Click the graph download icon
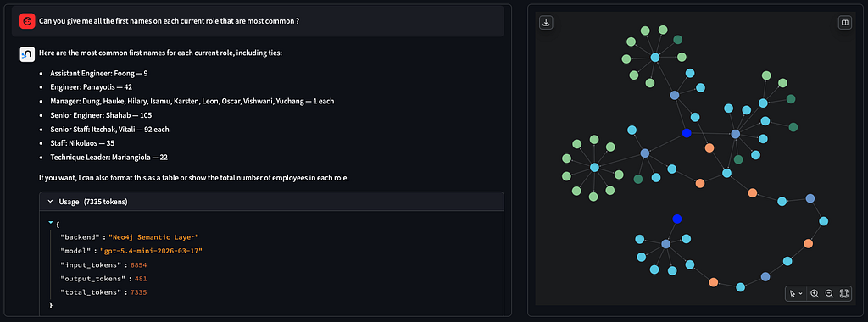The image size is (868, 322). pos(546,23)
